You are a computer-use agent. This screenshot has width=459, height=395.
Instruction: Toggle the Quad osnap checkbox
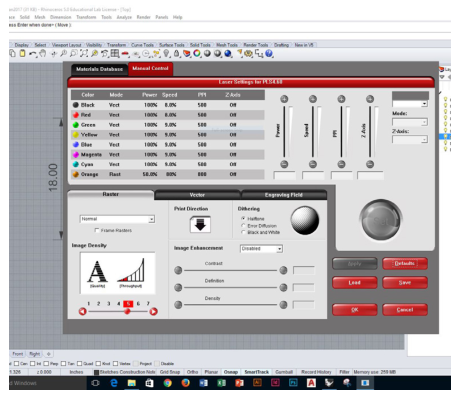point(79,363)
